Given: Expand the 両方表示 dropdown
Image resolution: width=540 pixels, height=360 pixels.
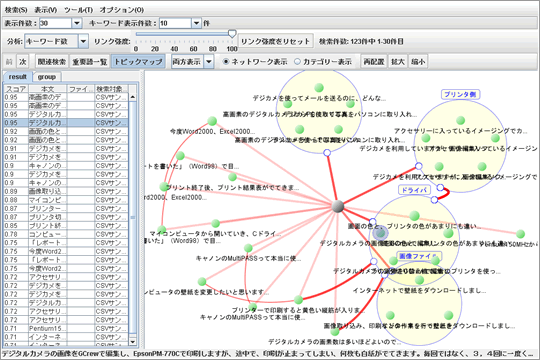Looking at the screenshot, I should tap(209, 62).
